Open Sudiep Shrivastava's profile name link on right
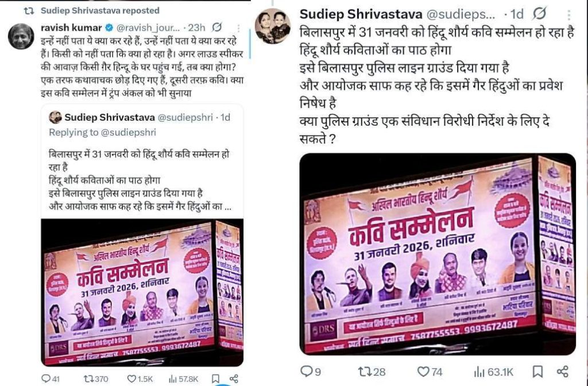This screenshot has height=386, width=588. (361, 14)
